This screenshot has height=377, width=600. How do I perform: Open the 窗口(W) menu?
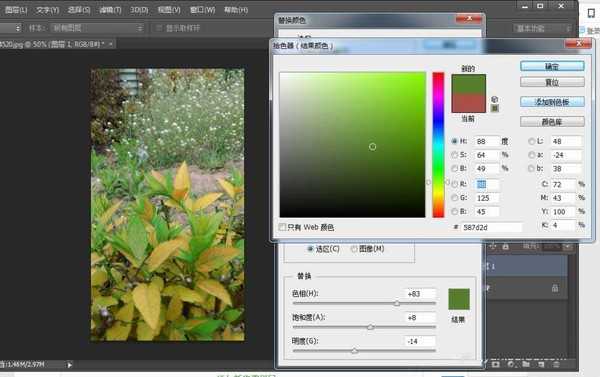[202, 10]
